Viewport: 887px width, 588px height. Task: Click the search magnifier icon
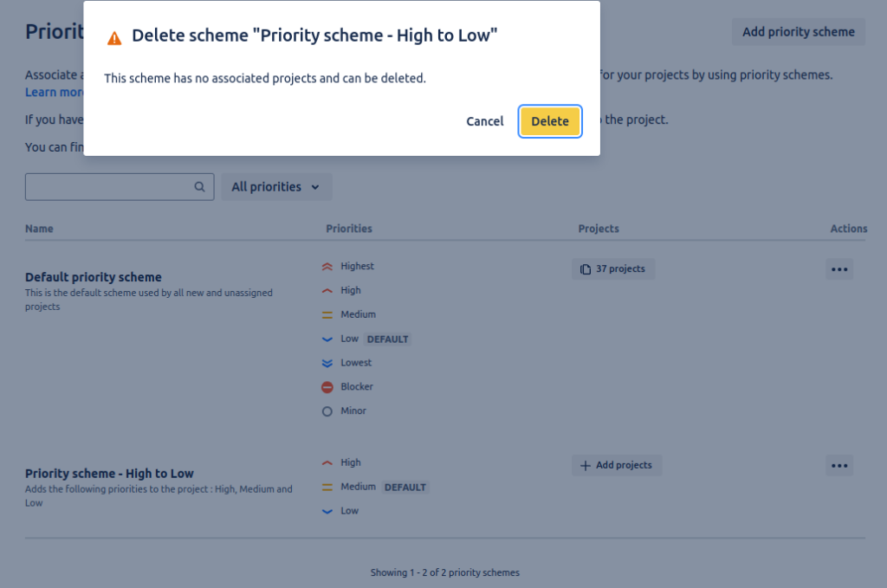click(199, 186)
